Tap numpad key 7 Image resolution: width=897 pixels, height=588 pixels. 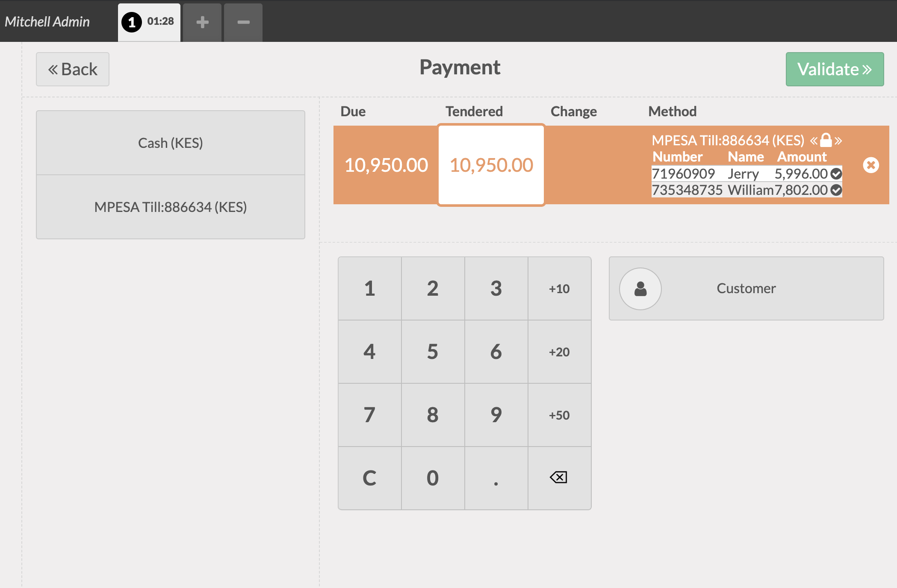pos(370,415)
